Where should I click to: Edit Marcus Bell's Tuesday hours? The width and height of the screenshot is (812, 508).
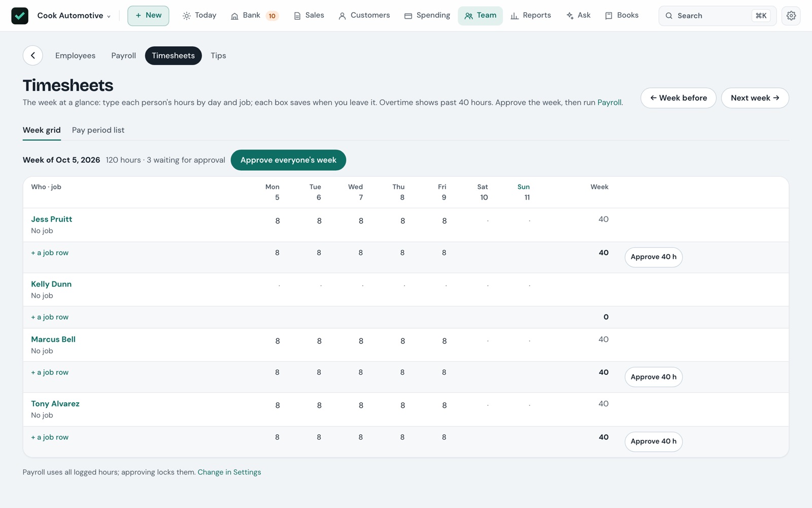309,341
